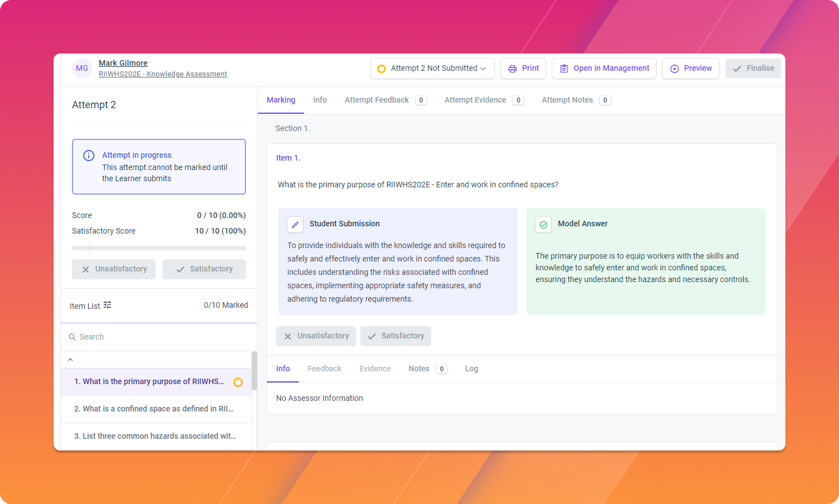Click the Open in Management clipboard icon
The image size is (839, 504).
click(x=564, y=69)
